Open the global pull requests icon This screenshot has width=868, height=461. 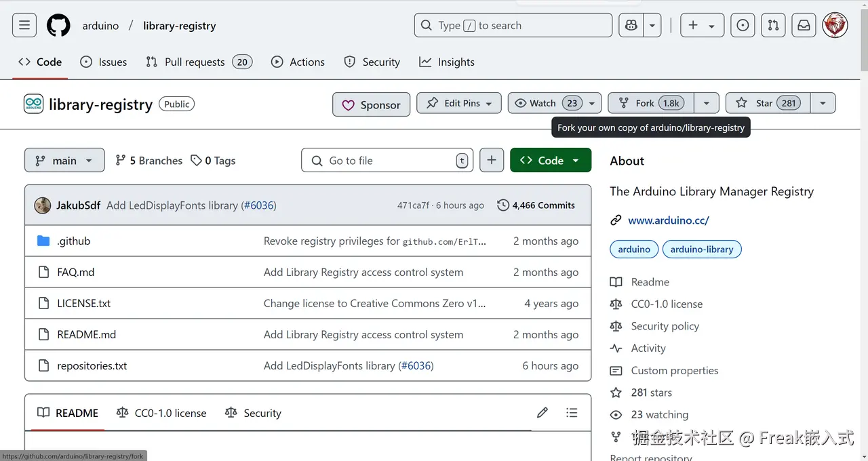pyautogui.click(x=773, y=26)
